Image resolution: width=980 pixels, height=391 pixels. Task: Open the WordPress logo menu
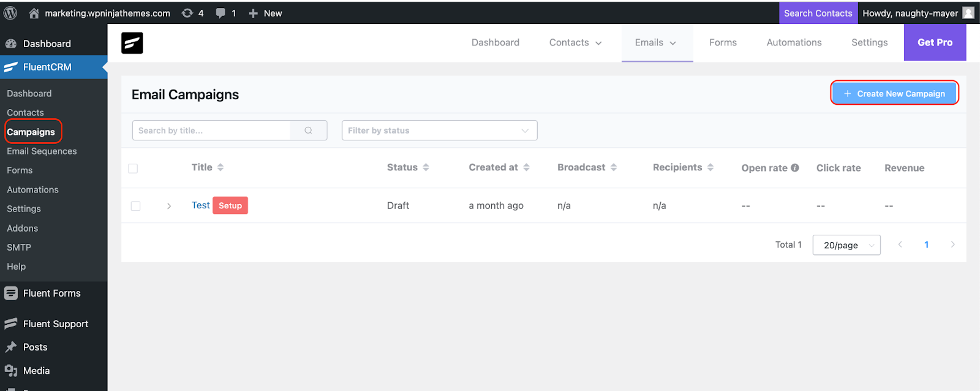point(10,13)
